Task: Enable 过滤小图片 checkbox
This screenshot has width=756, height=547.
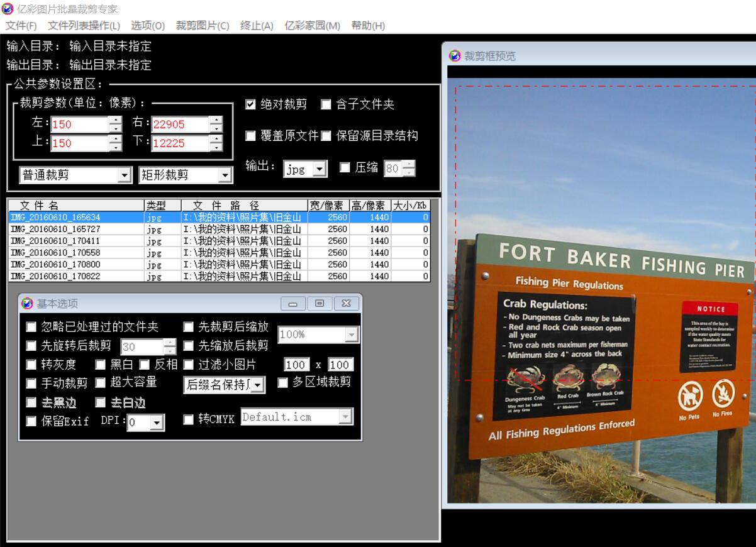Action: pyautogui.click(x=188, y=365)
